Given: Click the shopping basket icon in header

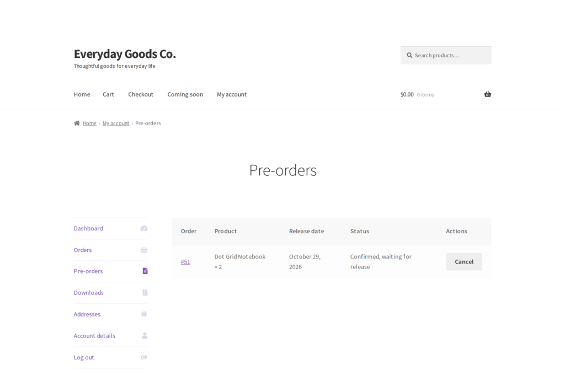Looking at the screenshot, I should [488, 94].
